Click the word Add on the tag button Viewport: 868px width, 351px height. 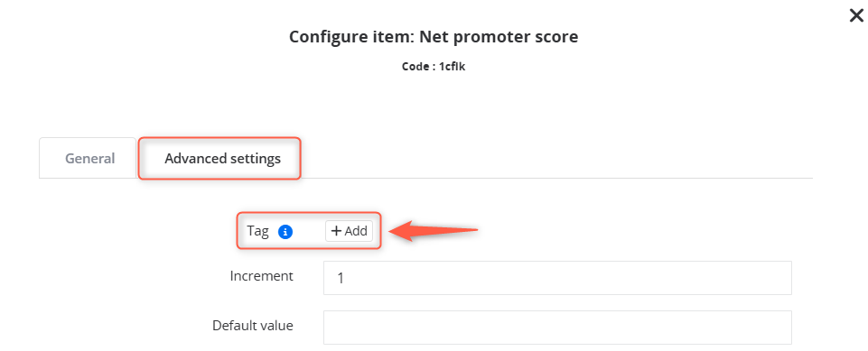pyautogui.click(x=356, y=231)
